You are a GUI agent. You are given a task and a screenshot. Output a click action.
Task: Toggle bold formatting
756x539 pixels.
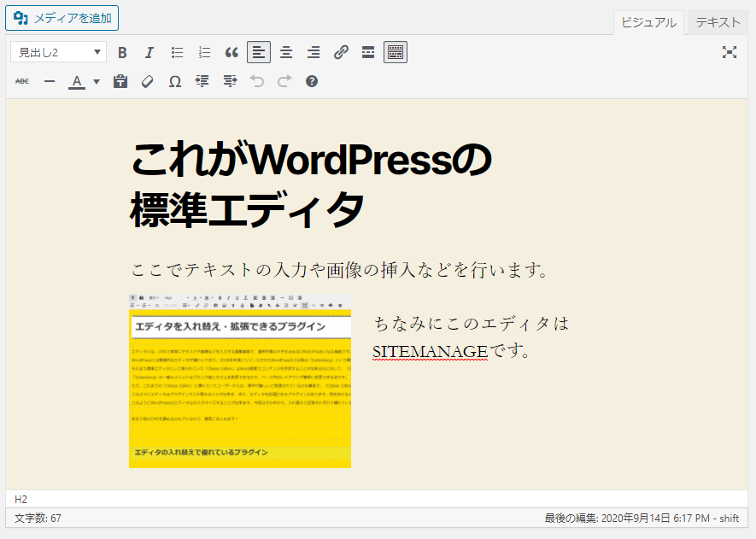pyautogui.click(x=122, y=52)
